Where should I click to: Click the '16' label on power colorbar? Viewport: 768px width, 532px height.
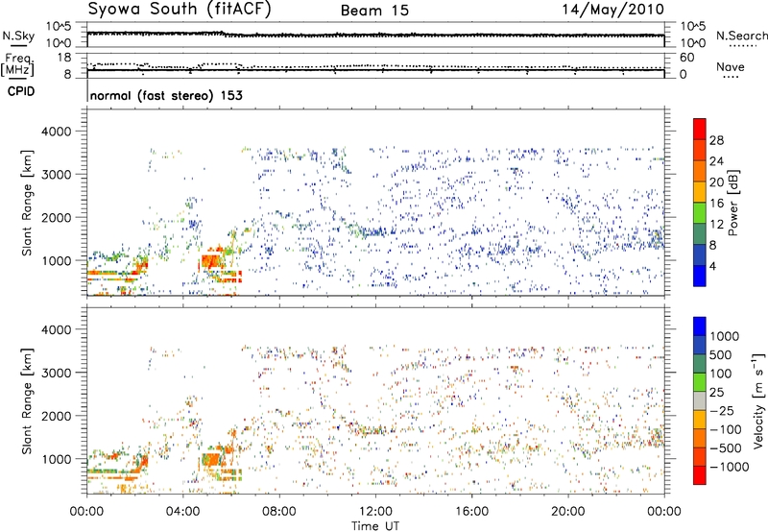point(716,204)
